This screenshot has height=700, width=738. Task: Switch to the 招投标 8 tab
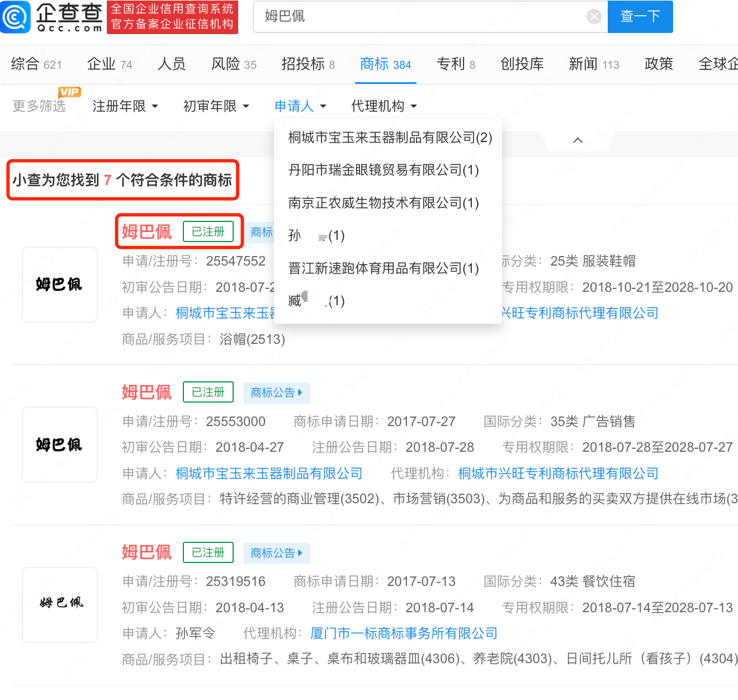click(x=308, y=64)
